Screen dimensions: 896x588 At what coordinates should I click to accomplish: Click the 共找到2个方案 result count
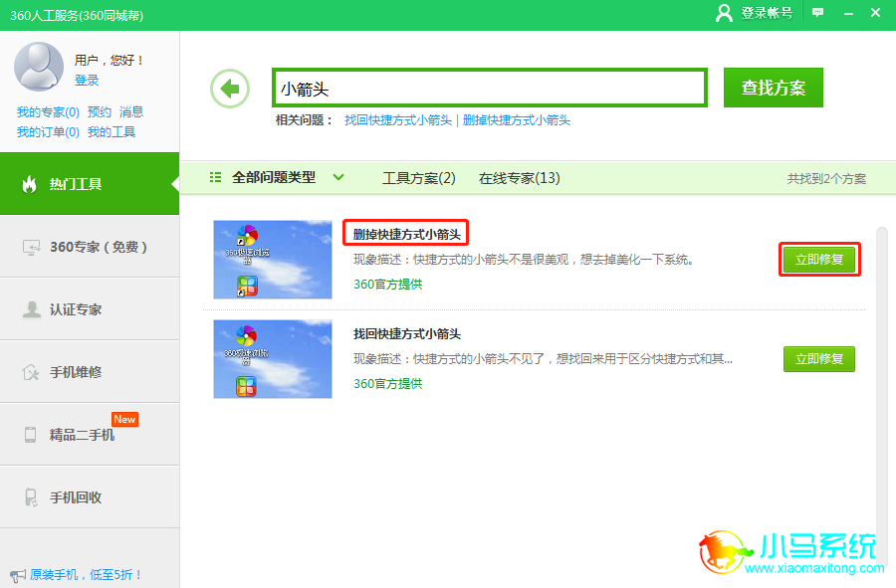(x=826, y=179)
